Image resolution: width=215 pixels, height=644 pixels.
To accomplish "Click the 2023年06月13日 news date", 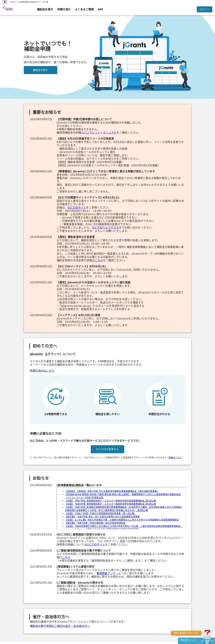I will 41,567.
